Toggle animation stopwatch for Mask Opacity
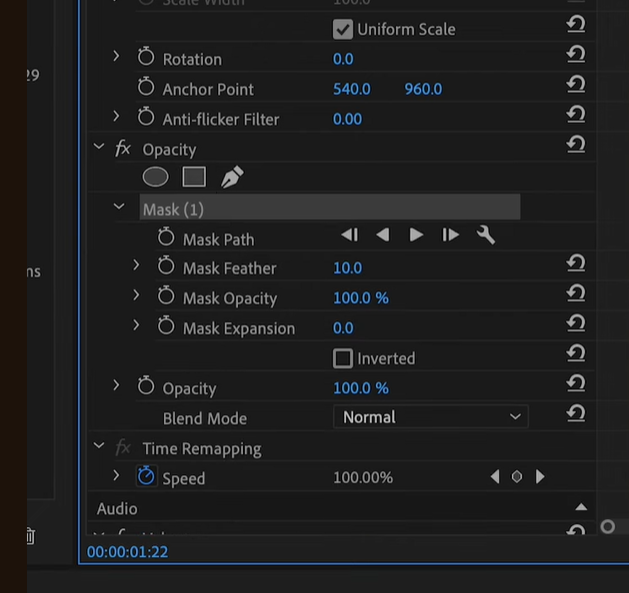This screenshot has width=629, height=593. [166, 295]
